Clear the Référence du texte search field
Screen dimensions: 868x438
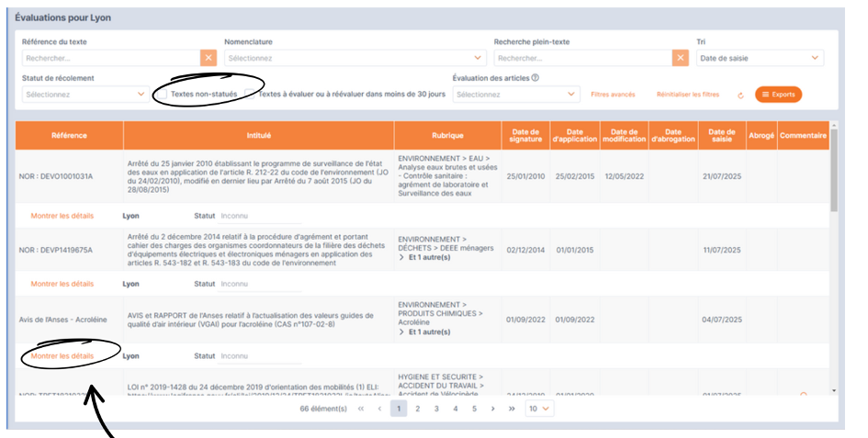(209, 58)
